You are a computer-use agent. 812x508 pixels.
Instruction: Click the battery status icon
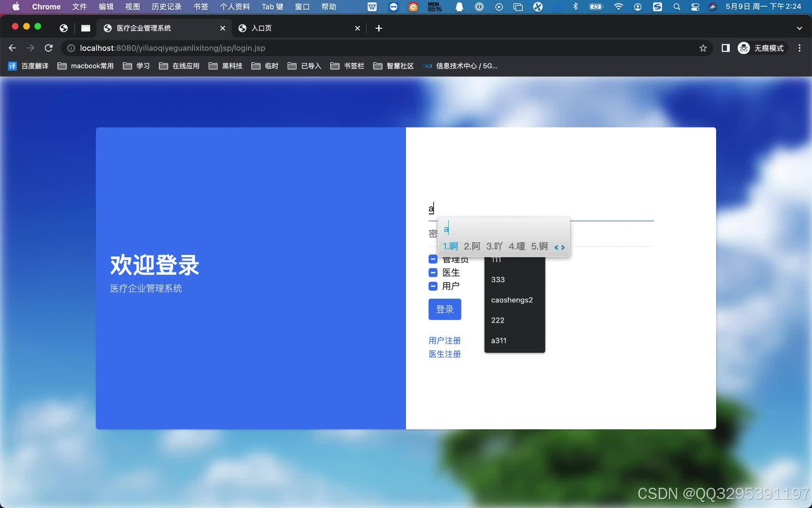596,7
